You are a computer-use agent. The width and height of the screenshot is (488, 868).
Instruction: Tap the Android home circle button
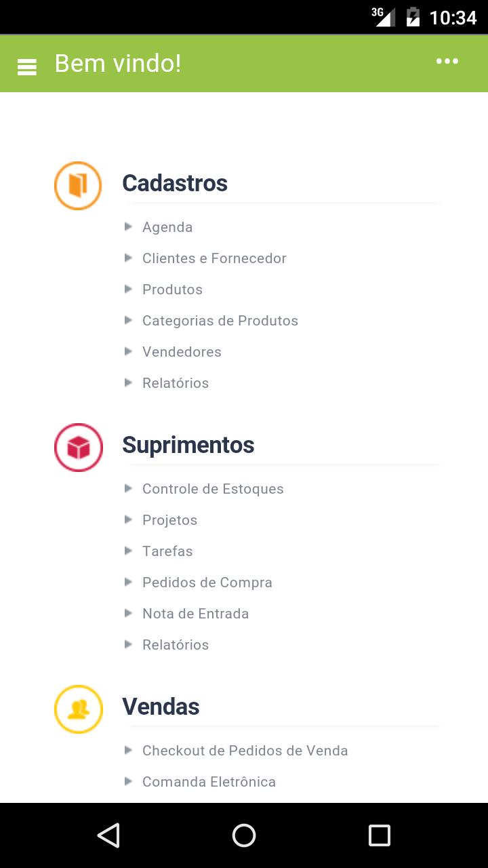(x=244, y=835)
